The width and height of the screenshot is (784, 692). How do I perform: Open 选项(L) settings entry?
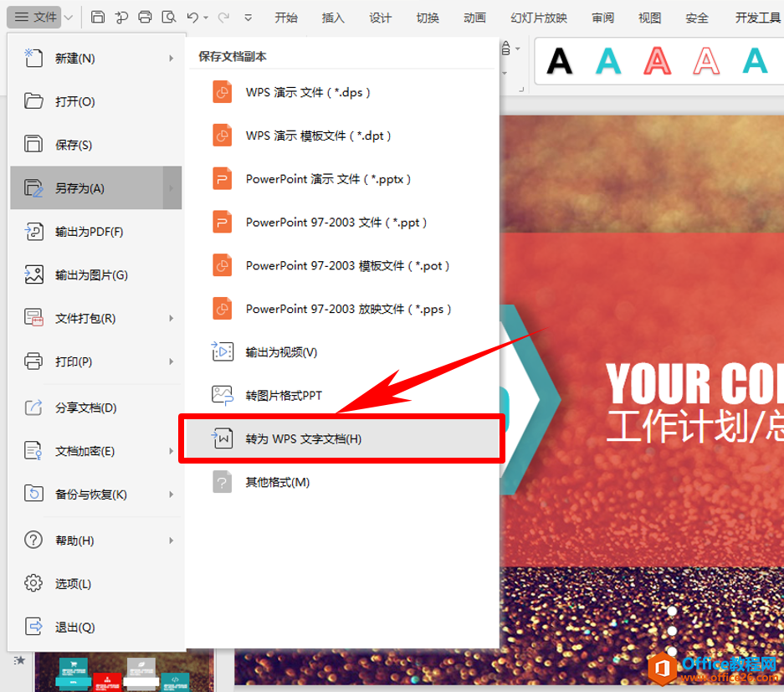click(x=96, y=583)
